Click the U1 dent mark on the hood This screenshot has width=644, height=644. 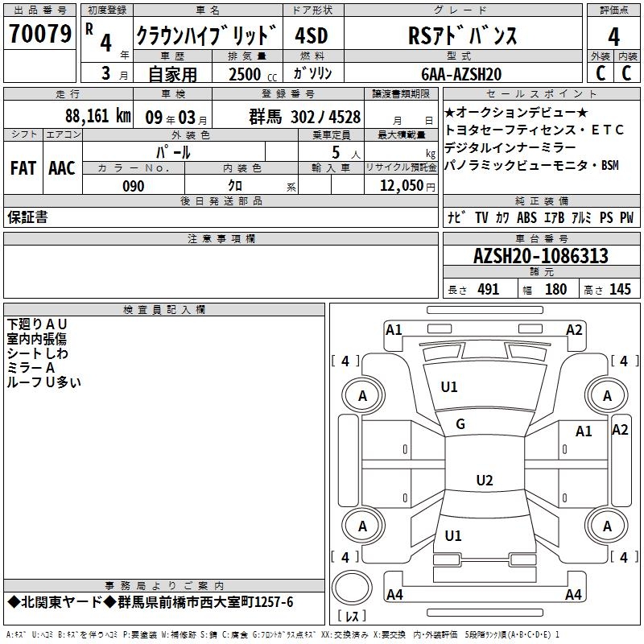click(x=449, y=387)
